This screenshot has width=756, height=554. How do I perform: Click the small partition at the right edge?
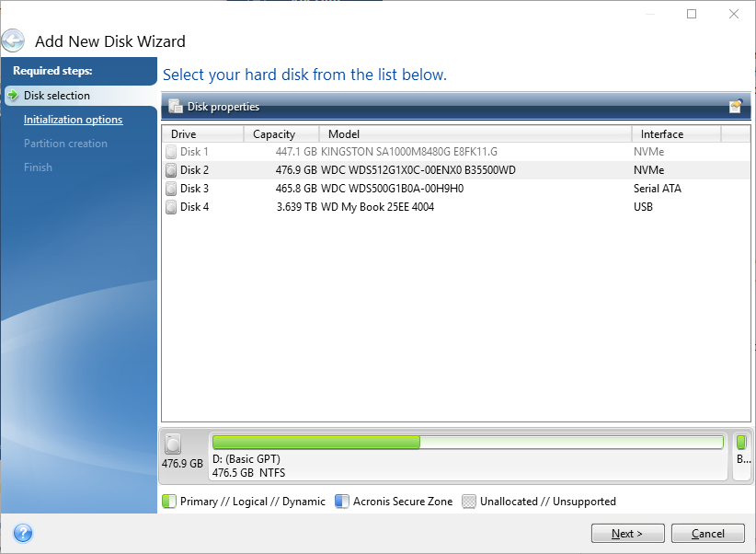point(741,456)
